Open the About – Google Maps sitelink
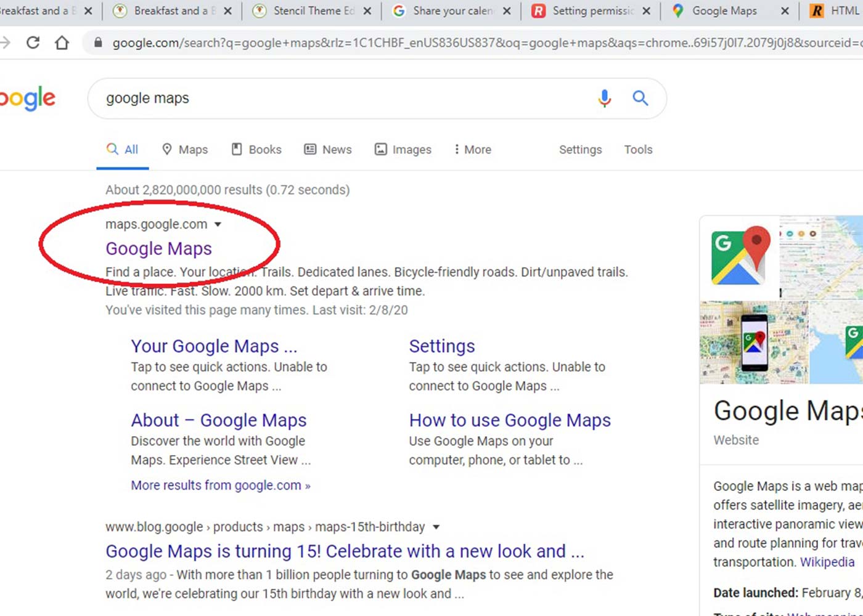863x616 pixels. pyautogui.click(x=219, y=420)
